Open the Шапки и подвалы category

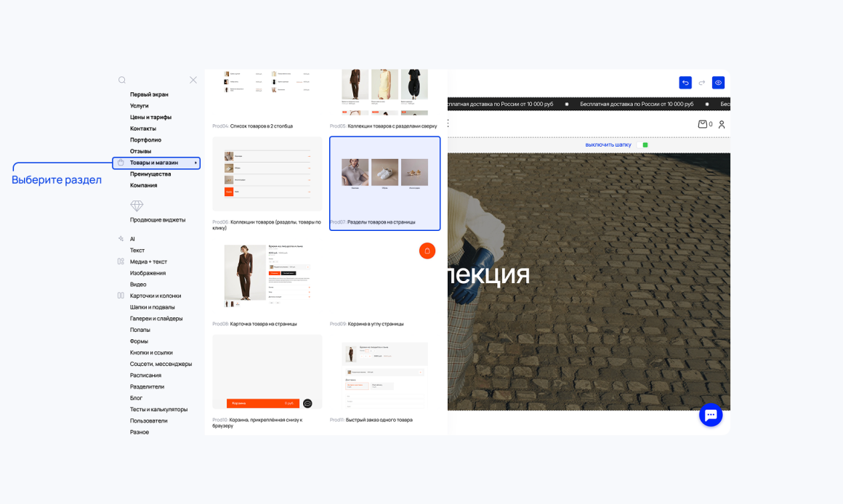pos(152,307)
